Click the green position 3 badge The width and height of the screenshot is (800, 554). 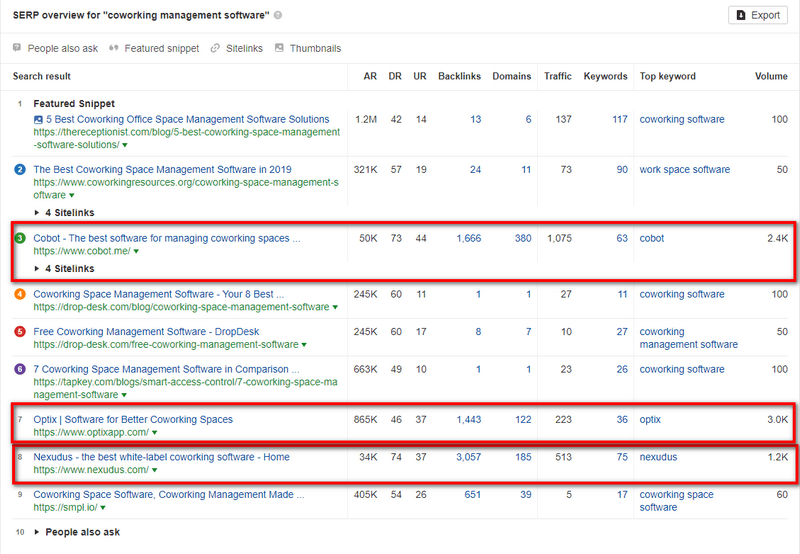point(20,238)
